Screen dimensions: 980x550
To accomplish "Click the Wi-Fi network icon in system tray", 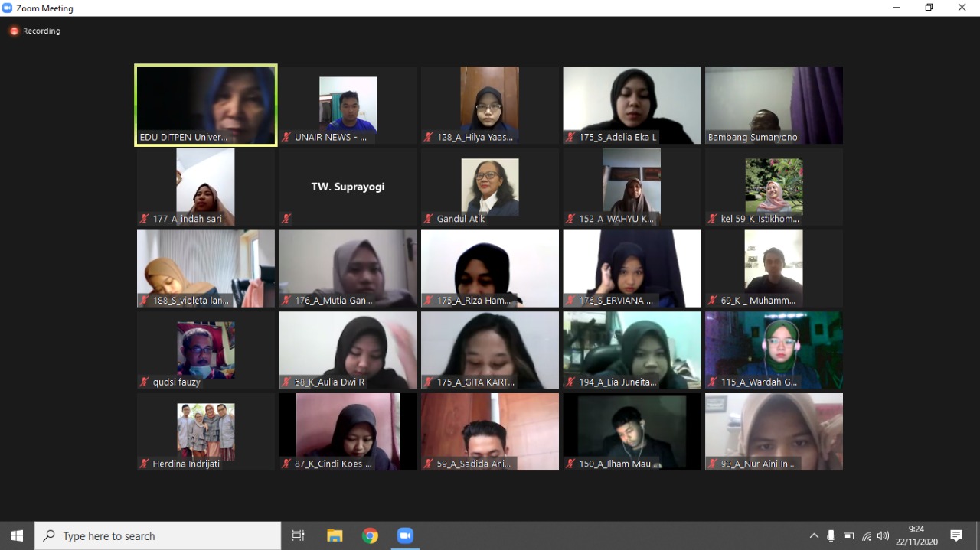I will [x=867, y=536].
